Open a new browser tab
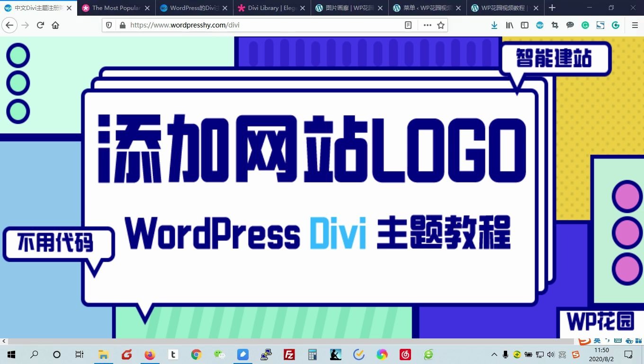 pyautogui.click(x=552, y=8)
